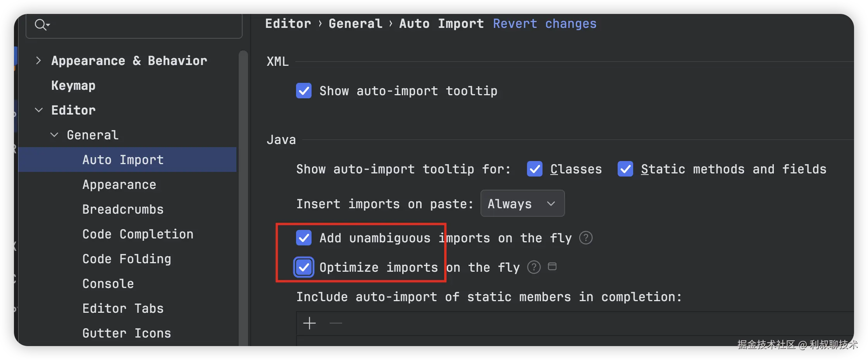Collapse the General tree node
Viewport: 868px width, 360px height.
54,135
